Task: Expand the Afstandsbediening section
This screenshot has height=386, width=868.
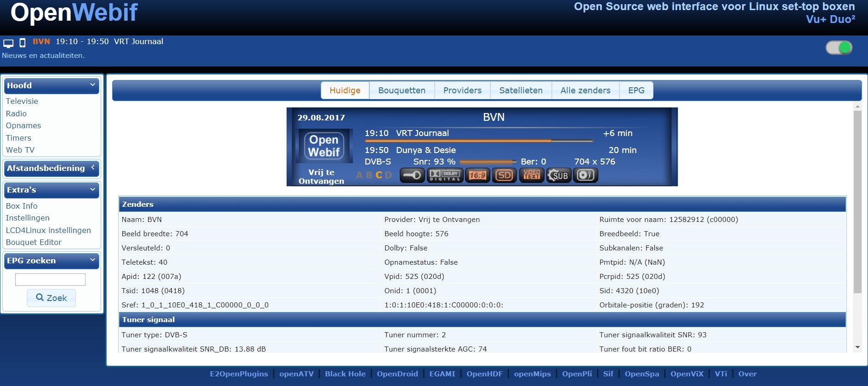Action: tap(51, 168)
